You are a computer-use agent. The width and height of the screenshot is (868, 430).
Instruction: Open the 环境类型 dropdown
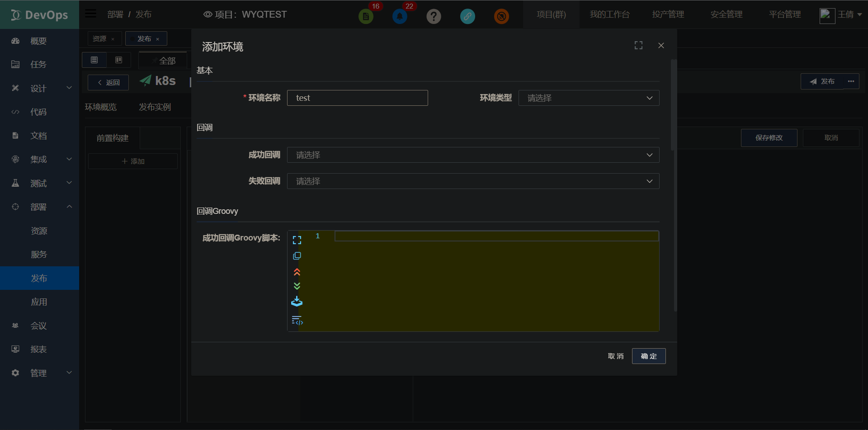click(x=588, y=98)
